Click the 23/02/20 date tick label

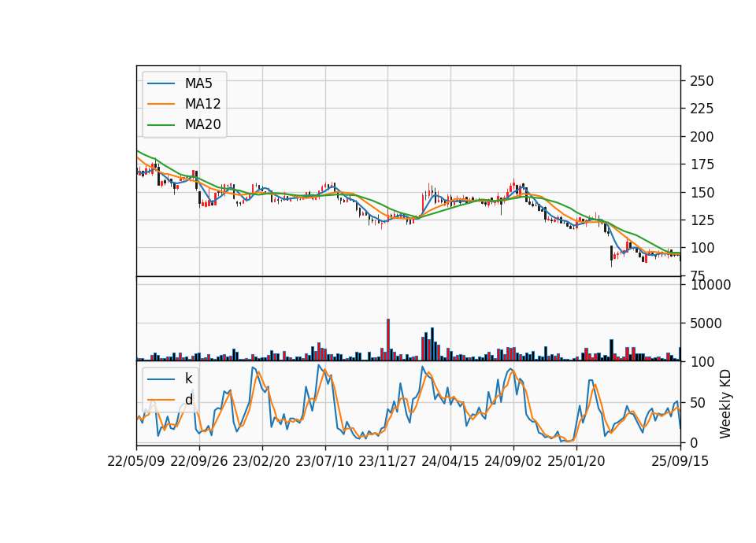click(261, 461)
